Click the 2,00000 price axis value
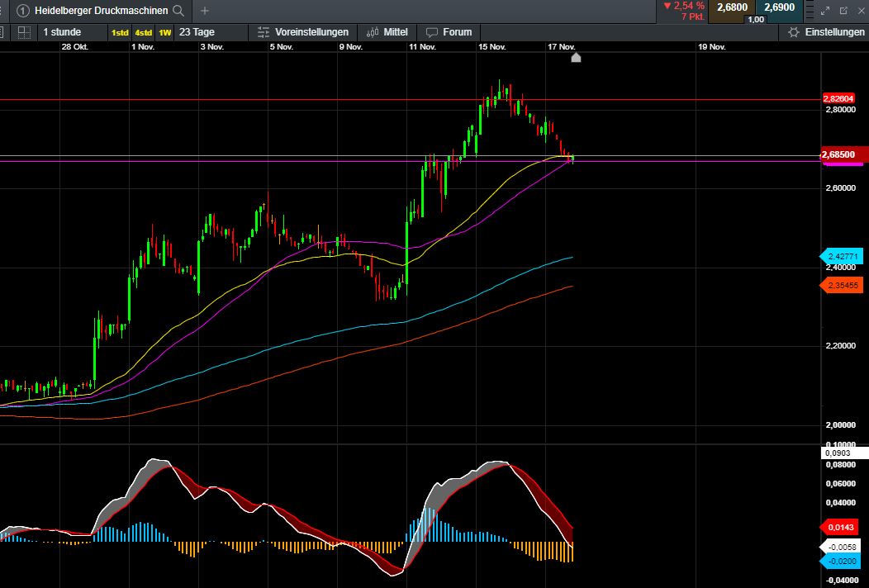 (x=839, y=425)
